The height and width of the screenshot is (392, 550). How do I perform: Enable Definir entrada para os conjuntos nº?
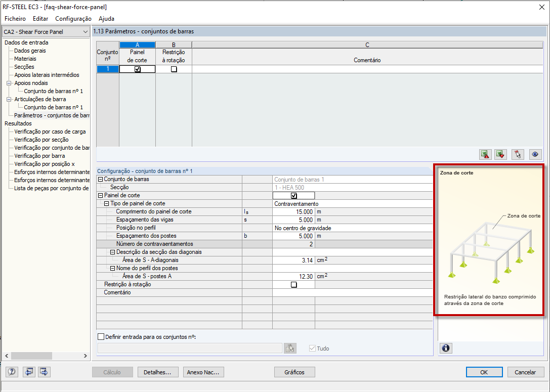(x=101, y=336)
